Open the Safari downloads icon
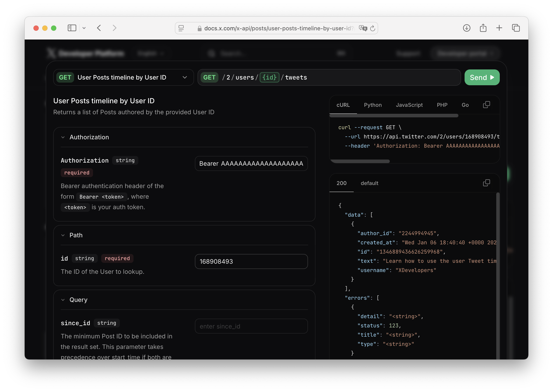 pyautogui.click(x=467, y=28)
